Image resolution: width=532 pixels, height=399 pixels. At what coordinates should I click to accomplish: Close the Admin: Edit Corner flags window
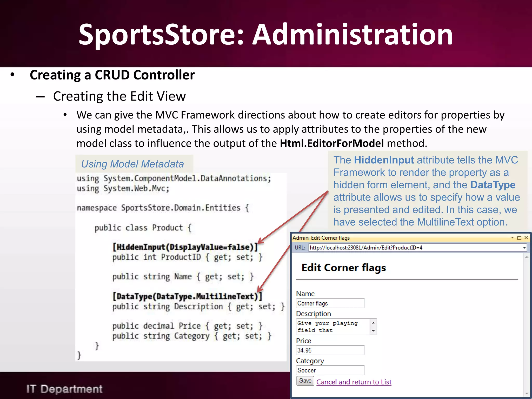pyautogui.click(x=526, y=238)
